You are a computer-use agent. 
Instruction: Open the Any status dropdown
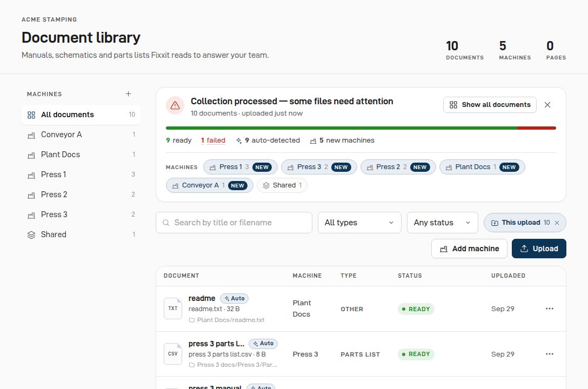point(443,223)
